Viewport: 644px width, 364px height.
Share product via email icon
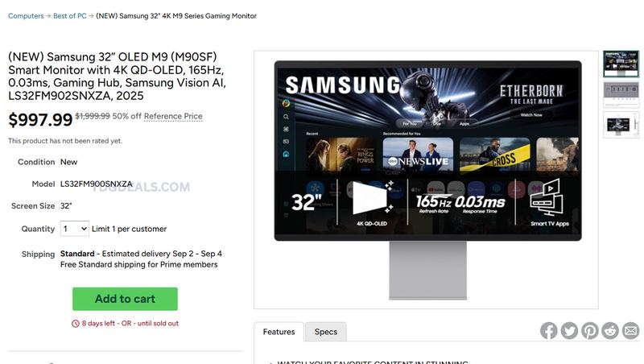tap(631, 331)
